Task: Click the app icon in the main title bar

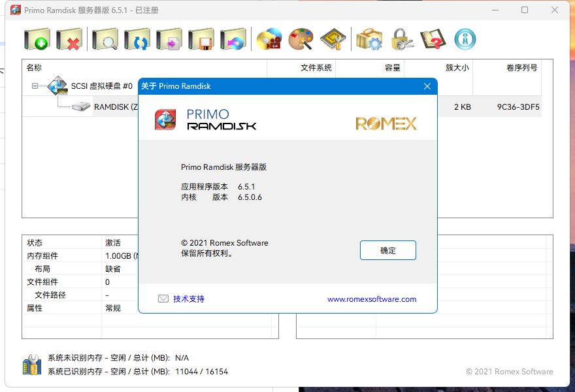Action: point(16,10)
